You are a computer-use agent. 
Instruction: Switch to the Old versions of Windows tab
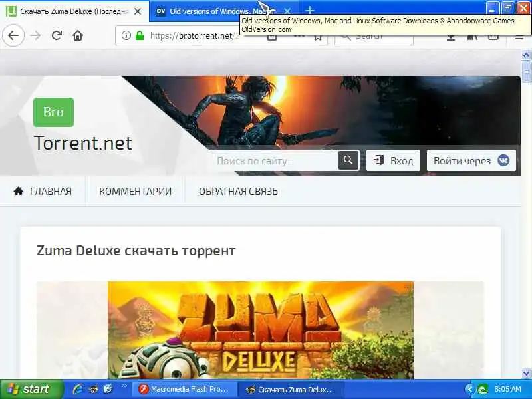click(x=224, y=11)
